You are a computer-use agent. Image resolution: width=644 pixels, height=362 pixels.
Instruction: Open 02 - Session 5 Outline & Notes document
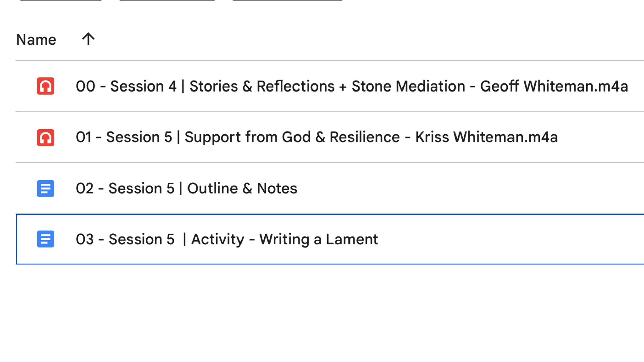[x=186, y=188]
